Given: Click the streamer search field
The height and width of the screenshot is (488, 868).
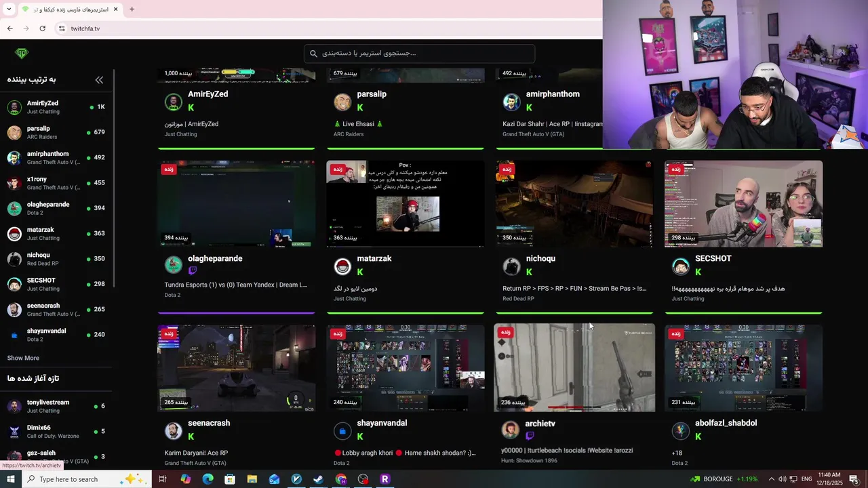Looking at the screenshot, I should pos(419,54).
